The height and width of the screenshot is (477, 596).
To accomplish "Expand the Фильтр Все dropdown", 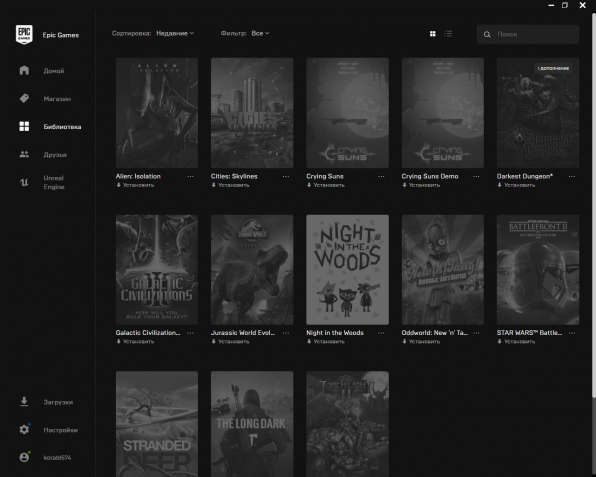I will click(260, 33).
